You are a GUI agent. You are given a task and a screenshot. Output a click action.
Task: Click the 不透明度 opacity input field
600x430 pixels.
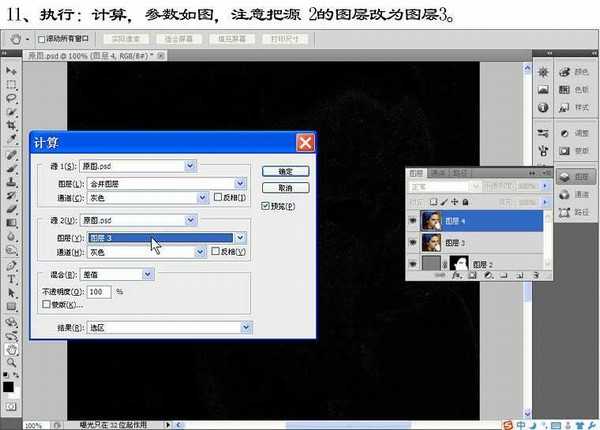click(x=99, y=291)
